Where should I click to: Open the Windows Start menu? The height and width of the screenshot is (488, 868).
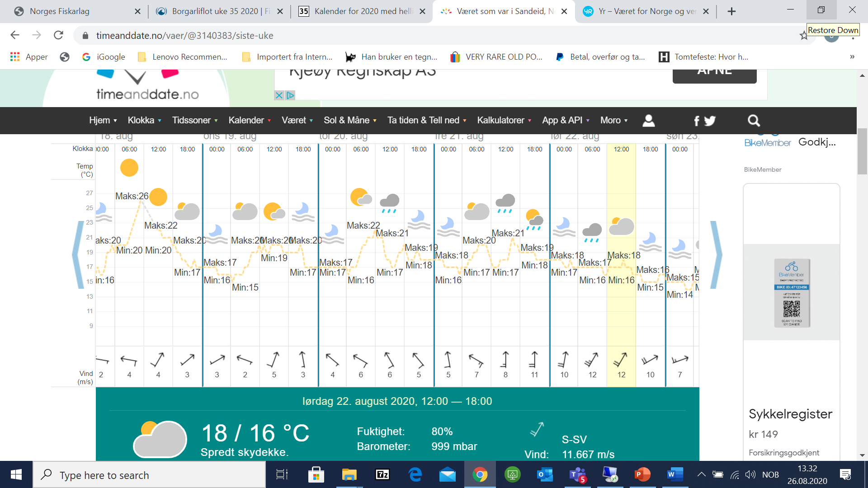click(16, 474)
